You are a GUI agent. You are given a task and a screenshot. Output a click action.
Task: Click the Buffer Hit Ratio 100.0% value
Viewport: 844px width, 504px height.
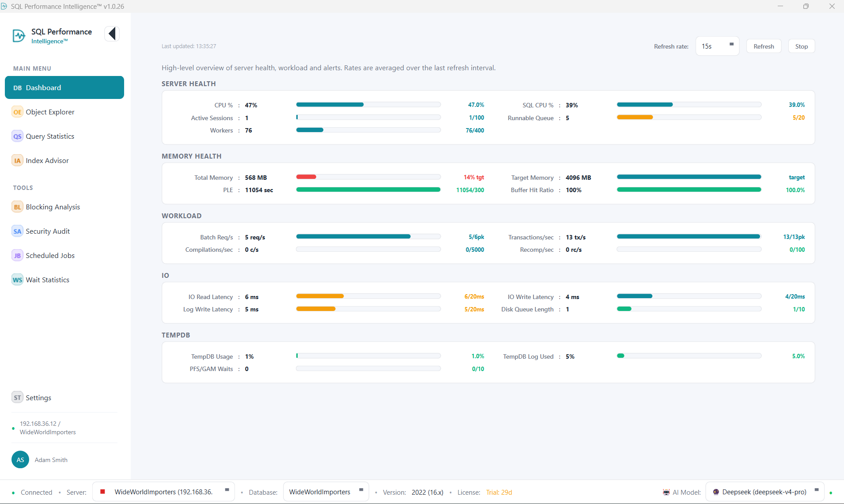795,190
